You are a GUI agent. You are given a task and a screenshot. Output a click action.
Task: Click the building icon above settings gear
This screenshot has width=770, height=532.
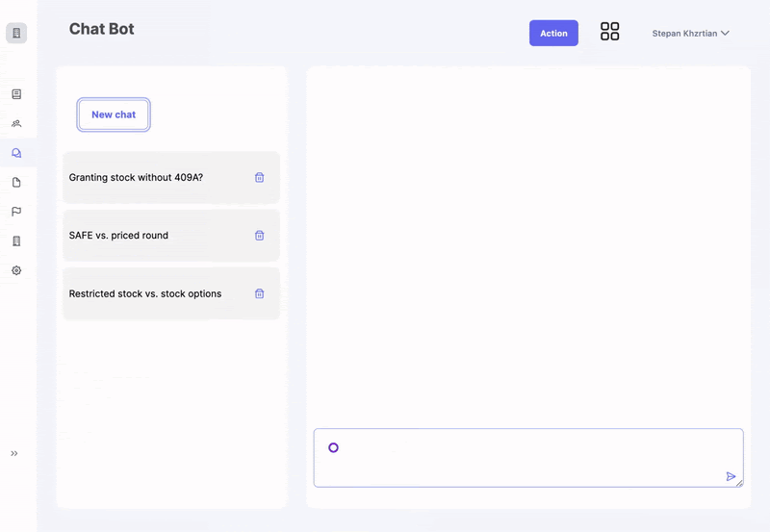pyautogui.click(x=16, y=241)
